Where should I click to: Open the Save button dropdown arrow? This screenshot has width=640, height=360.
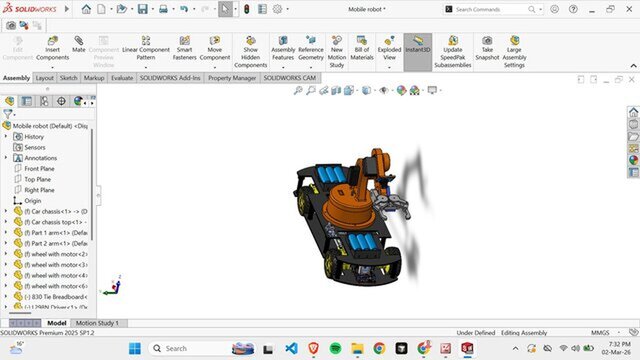[x=153, y=9]
